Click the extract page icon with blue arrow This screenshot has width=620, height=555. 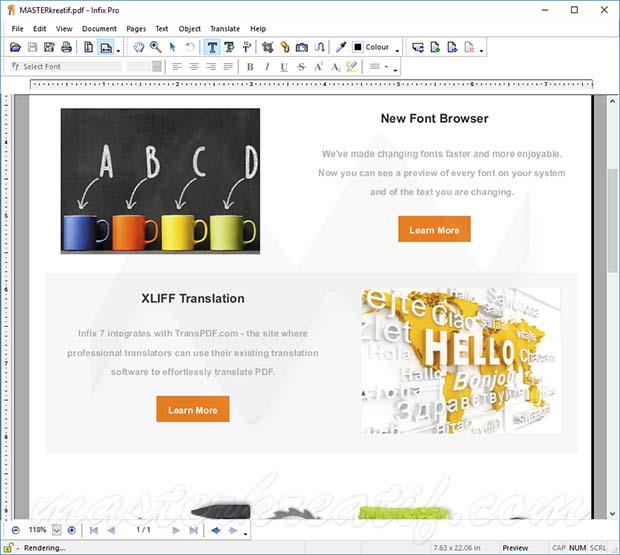click(x=452, y=47)
